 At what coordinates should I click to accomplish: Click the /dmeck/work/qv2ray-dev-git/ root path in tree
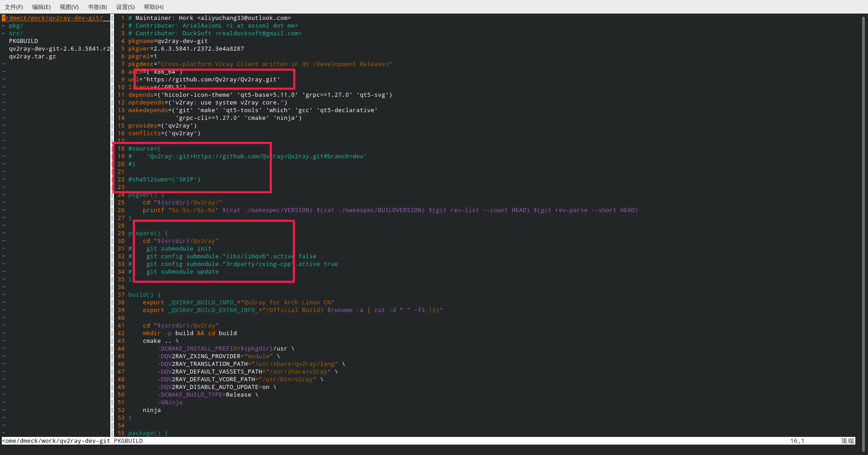[52, 18]
